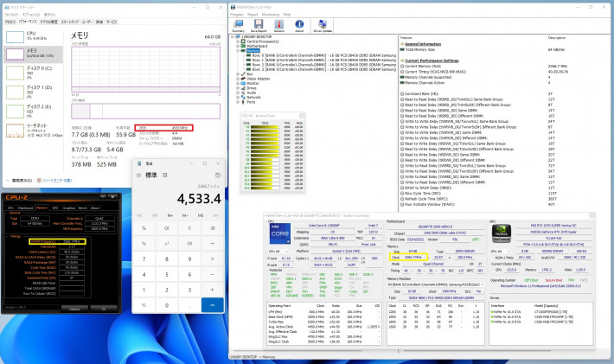The image size is (614, 364).
Task: Click the Summary icon in HWiNFO toolbar
Action: click(238, 25)
